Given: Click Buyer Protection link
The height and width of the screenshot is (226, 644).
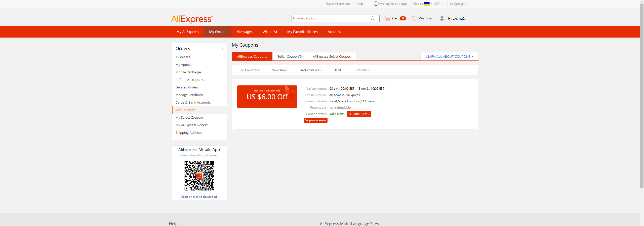Looking at the screenshot, I should 338,4.
